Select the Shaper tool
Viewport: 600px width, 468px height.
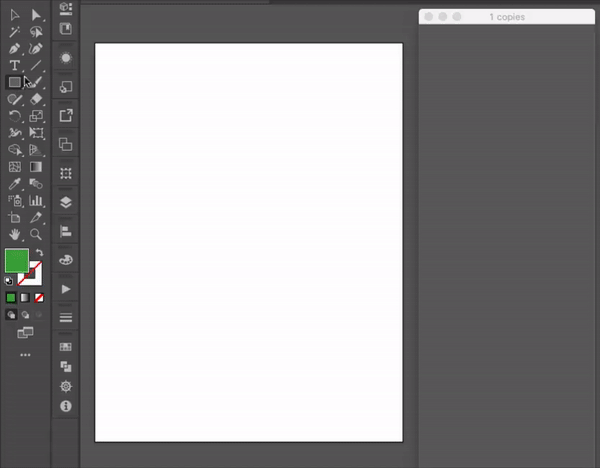[15, 99]
